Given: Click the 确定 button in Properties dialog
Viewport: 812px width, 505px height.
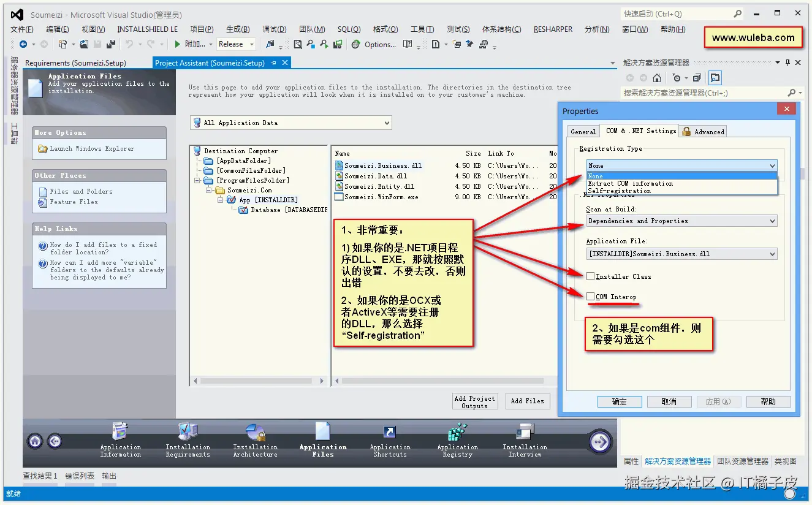Looking at the screenshot, I should pyautogui.click(x=620, y=401).
